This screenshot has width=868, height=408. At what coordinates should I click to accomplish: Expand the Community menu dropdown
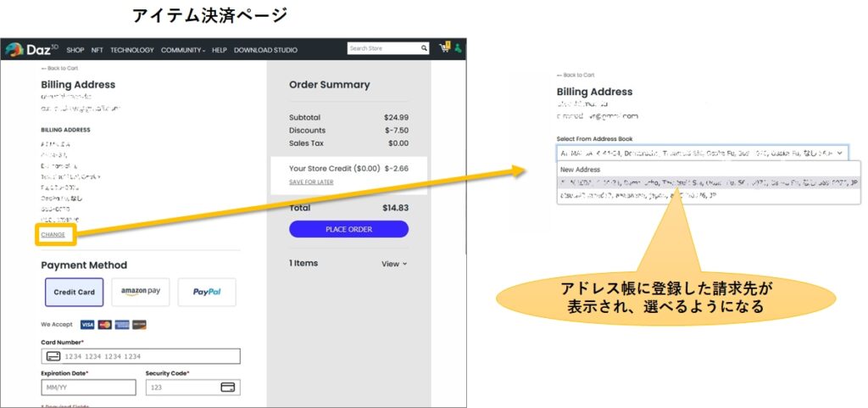coord(183,50)
